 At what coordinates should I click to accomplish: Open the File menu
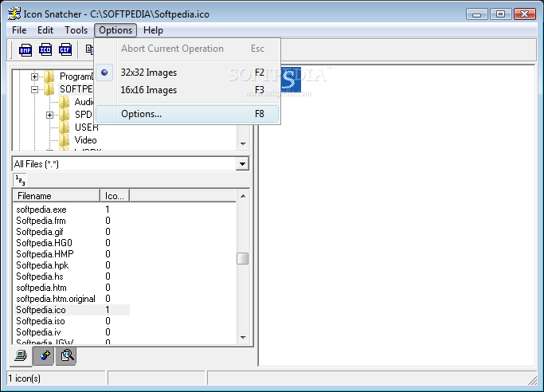pos(19,30)
